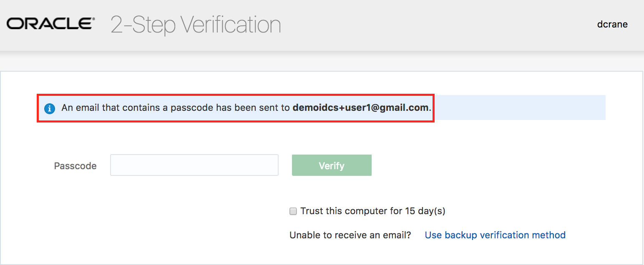Focus the Passcode input field
Screen dimensions: 644x265
[x=194, y=165]
